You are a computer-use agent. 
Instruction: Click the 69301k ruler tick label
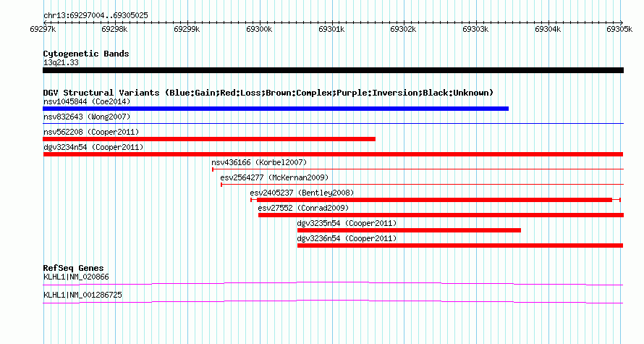tap(331, 30)
